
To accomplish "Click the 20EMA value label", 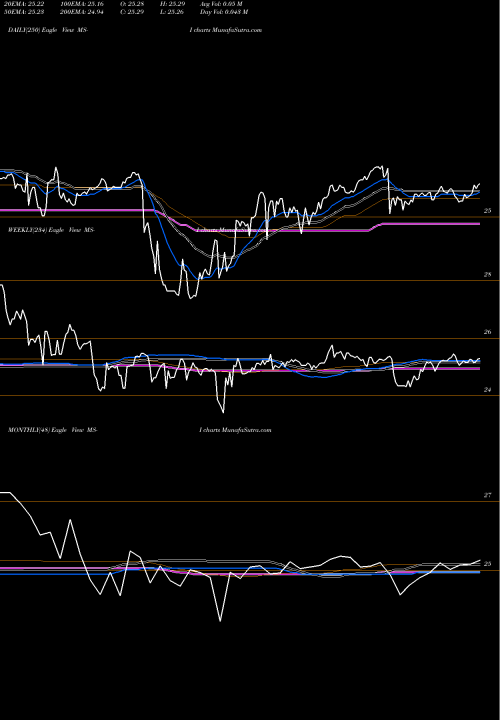I will click(x=22, y=4).
